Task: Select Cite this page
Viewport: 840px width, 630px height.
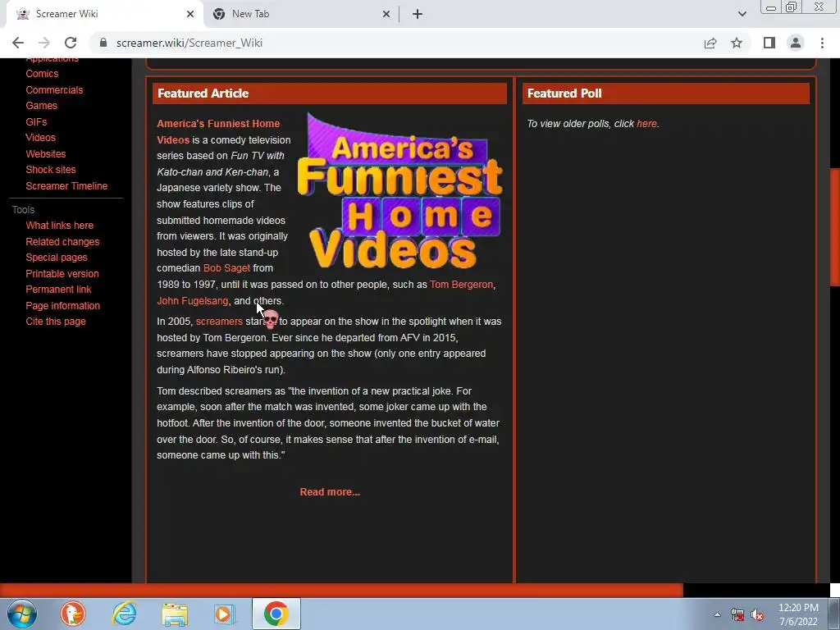Action: (x=56, y=322)
